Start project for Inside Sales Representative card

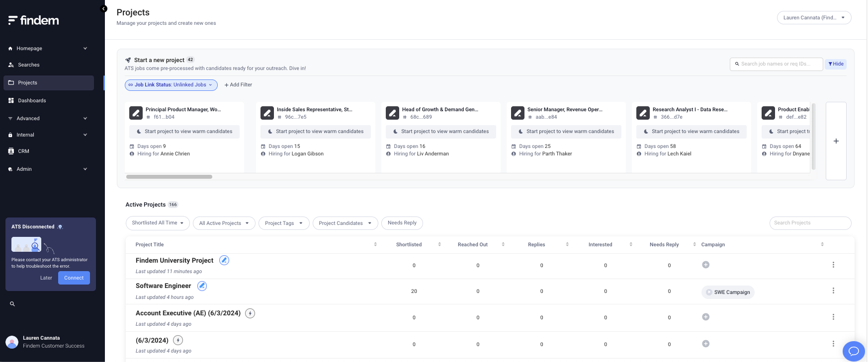(316, 132)
